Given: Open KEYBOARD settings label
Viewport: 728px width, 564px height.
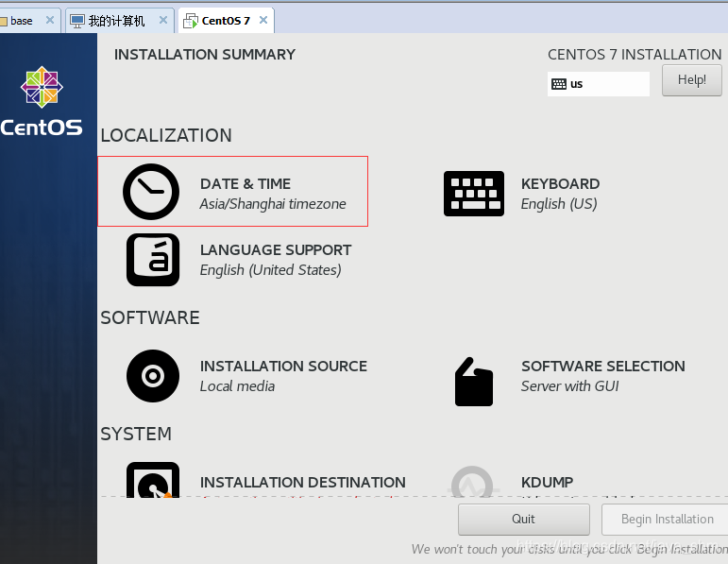Looking at the screenshot, I should [560, 184].
